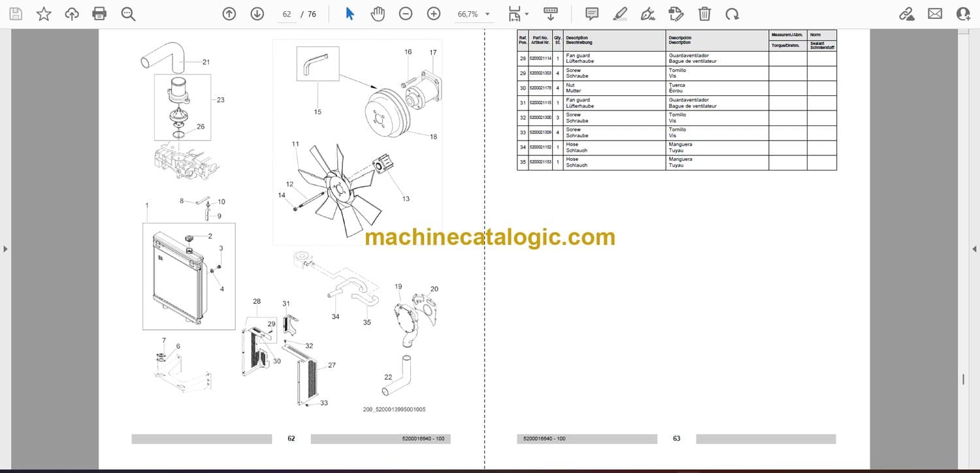Upload the document to the cloud

point(72,14)
